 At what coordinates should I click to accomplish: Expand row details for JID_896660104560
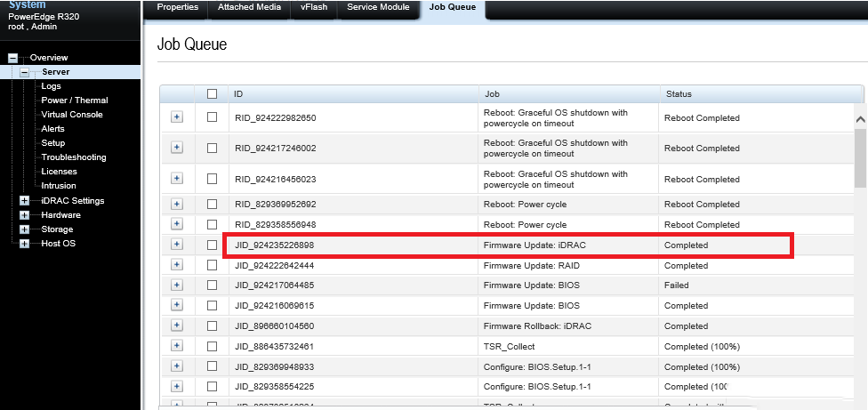click(x=177, y=326)
